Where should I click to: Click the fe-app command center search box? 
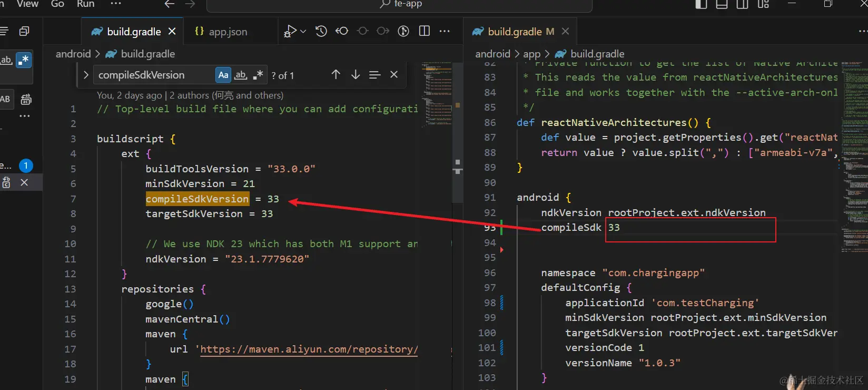tap(399, 5)
